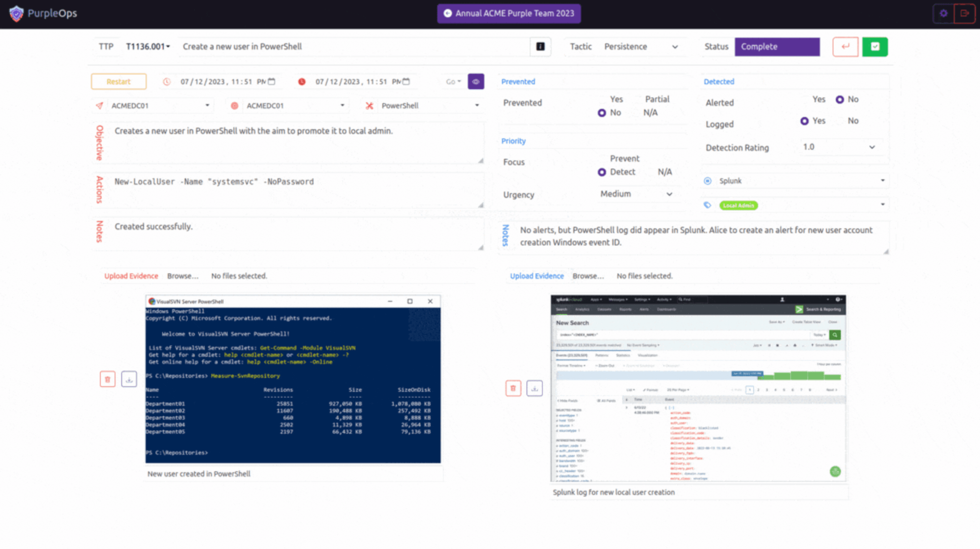Edit caption Splunk log for new local user
The height and width of the screenshot is (549, 980).
(x=700, y=492)
